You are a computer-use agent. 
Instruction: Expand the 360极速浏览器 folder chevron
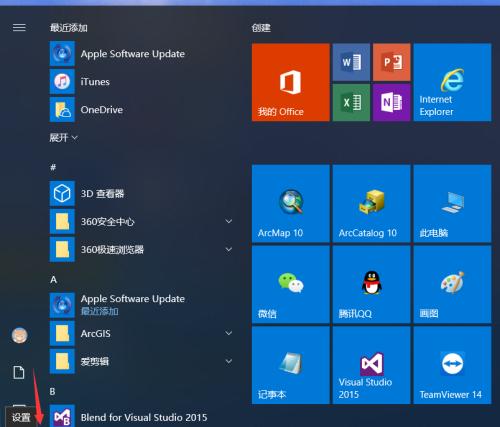point(229,249)
